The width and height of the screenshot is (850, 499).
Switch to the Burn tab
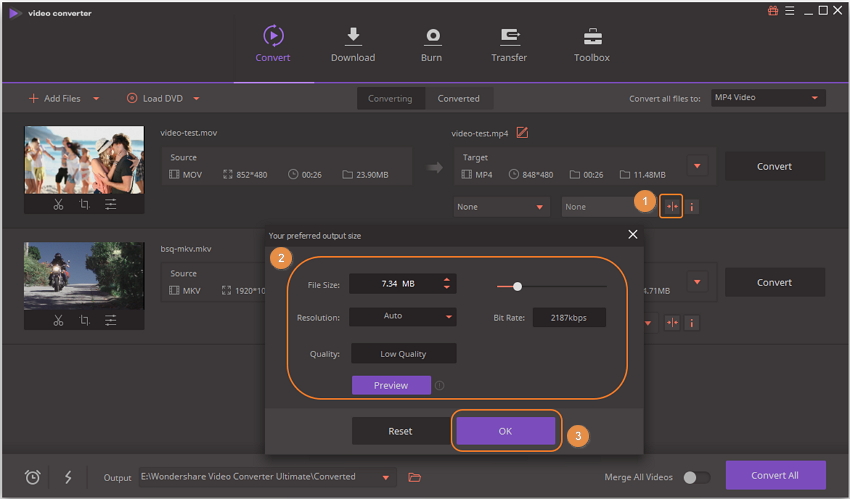click(432, 44)
